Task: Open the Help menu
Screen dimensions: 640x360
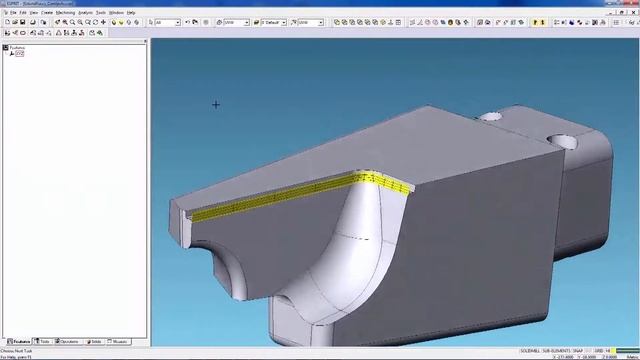Action: 131,13
